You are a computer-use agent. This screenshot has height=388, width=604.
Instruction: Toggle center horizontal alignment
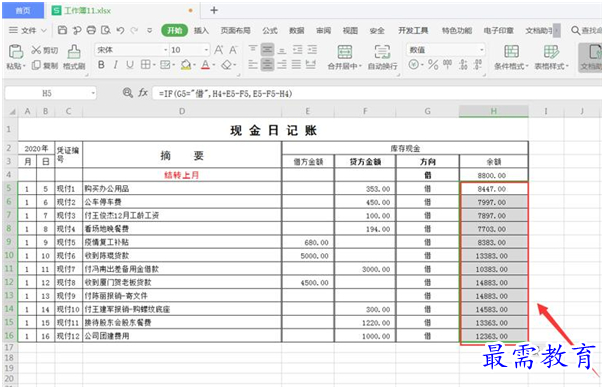(x=267, y=64)
